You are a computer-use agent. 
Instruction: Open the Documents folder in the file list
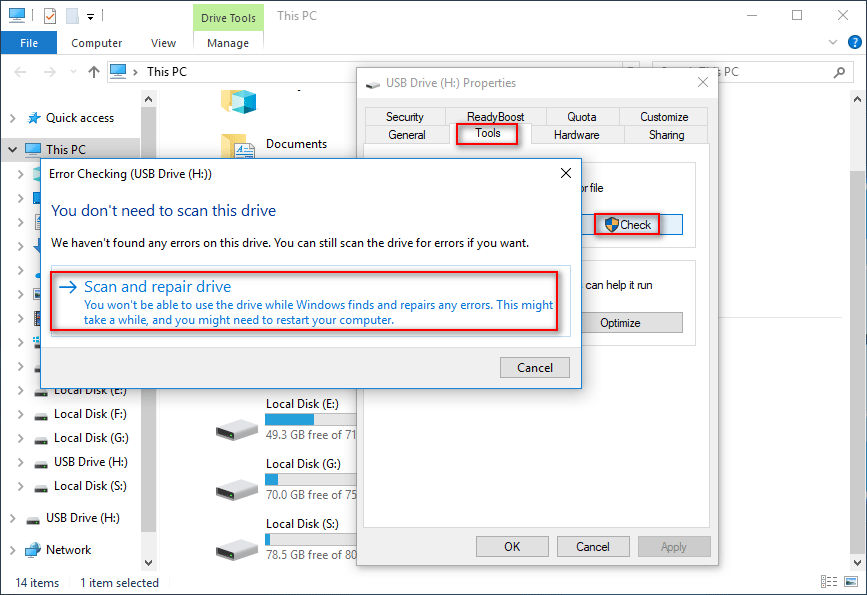296,144
